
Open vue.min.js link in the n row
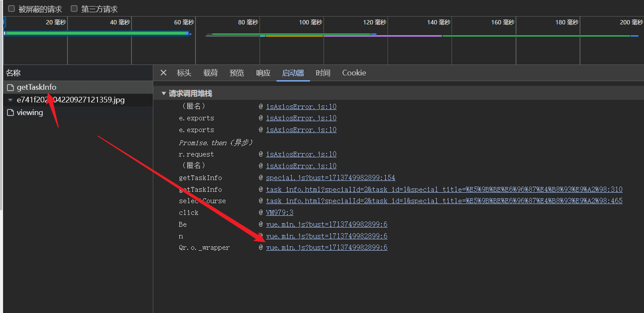(x=327, y=236)
